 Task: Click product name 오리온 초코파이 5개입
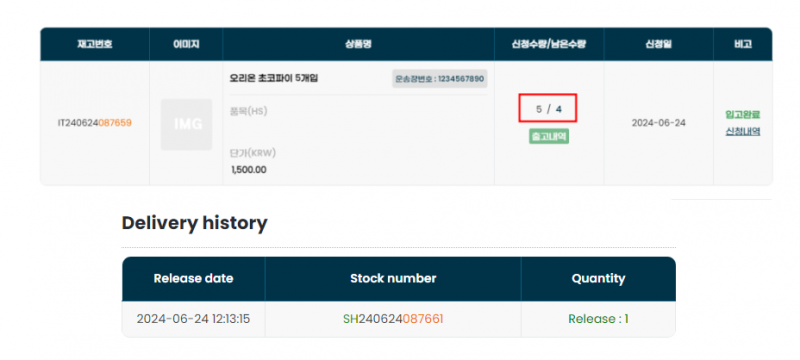tap(274, 79)
